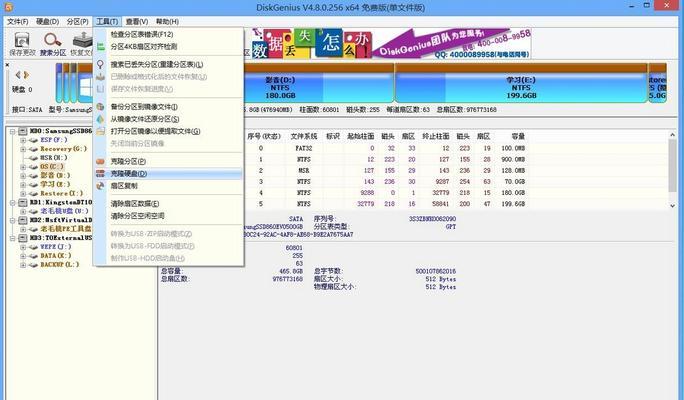
Task: Click the 容量 column header
Action: click(x=518, y=137)
